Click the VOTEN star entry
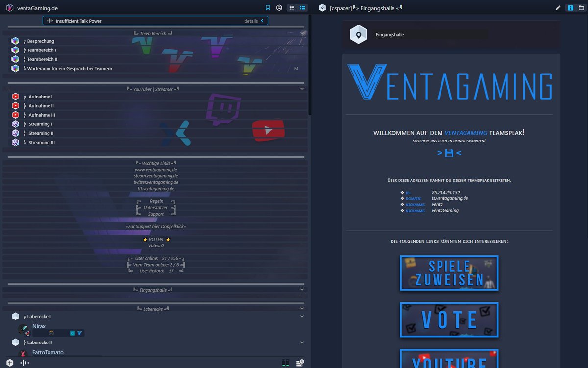The image size is (588, 368). (156, 240)
